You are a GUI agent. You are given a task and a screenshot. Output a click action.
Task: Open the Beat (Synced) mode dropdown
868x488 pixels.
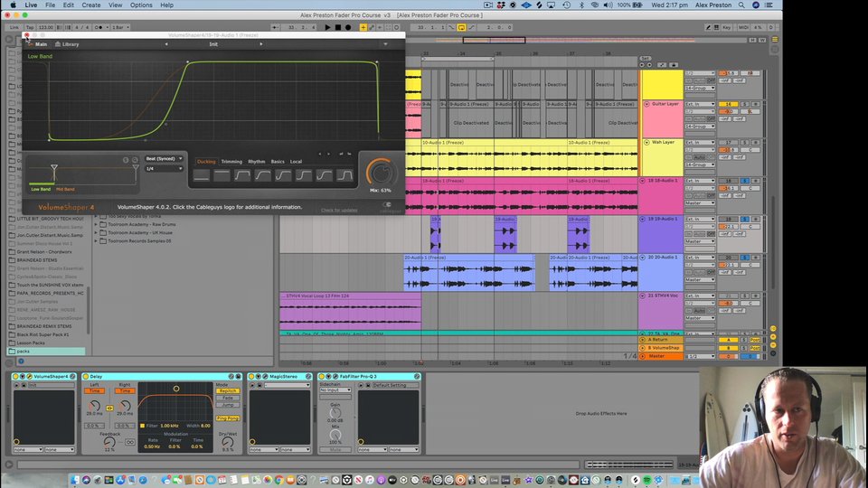164,159
